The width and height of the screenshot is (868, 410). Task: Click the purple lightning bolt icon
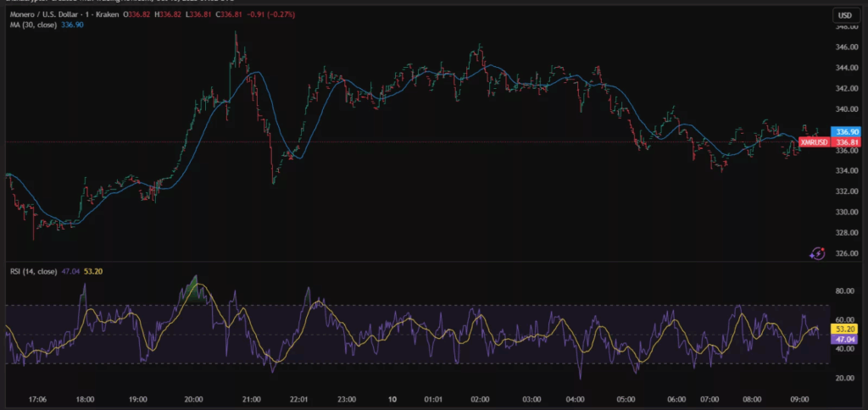point(818,252)
